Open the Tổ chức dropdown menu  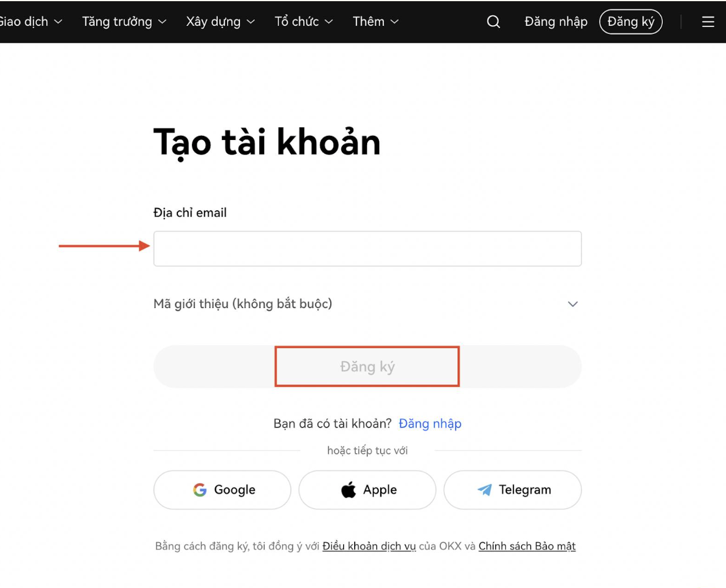[303, 22]
